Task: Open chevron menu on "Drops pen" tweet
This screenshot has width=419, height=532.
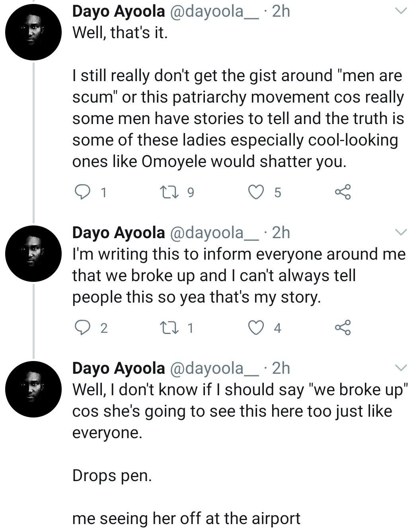Action: (x=401, y=368)
